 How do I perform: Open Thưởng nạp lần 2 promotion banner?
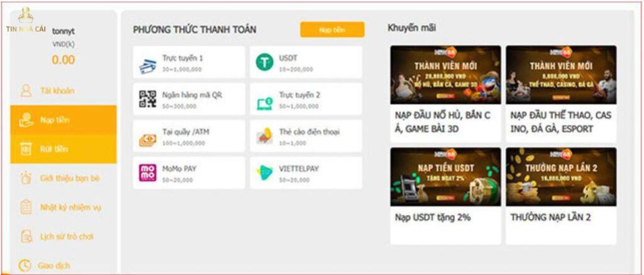coord(561,177)
